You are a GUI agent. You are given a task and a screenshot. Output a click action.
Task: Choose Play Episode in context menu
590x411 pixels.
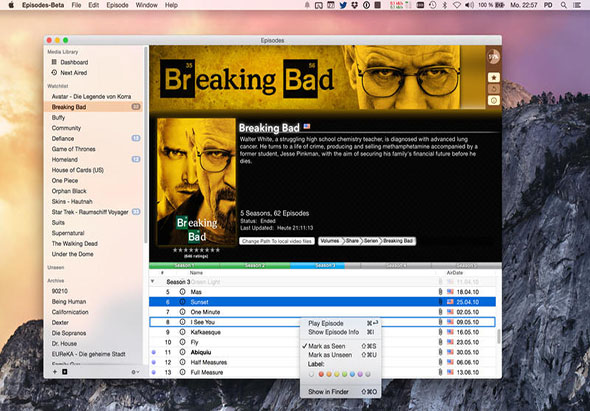tap(341, 323)
